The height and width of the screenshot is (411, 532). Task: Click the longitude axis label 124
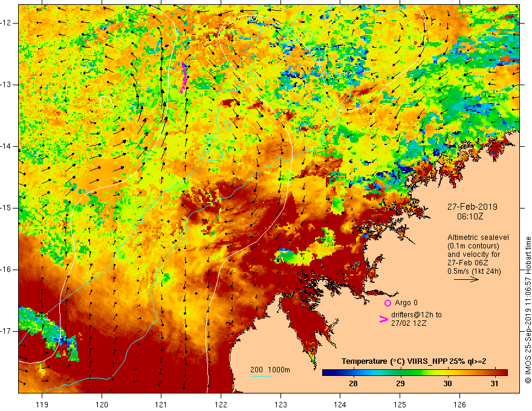tap(340, 404)
